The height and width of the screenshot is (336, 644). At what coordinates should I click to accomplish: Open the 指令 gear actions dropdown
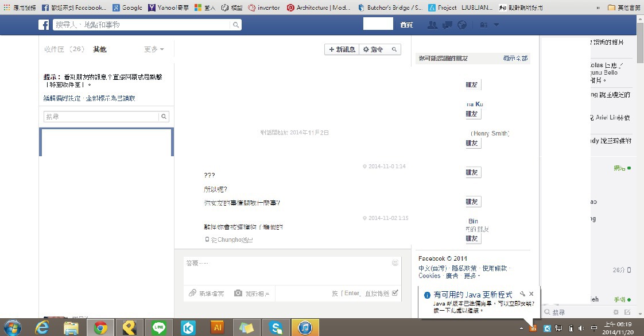coord(373,49)
